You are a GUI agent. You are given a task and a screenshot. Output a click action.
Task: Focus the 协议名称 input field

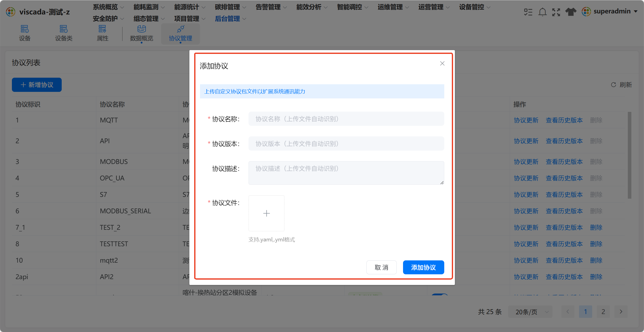coord(346,119)
